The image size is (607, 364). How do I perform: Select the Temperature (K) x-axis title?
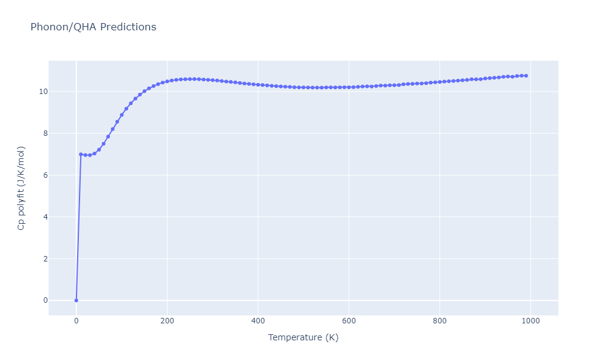303,337
